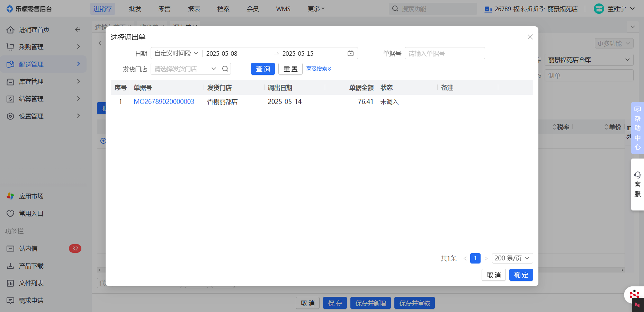The width and height of the screenshot is (644, 312).
Task: Click the 保存并新增 button
Action: (370, 303)
